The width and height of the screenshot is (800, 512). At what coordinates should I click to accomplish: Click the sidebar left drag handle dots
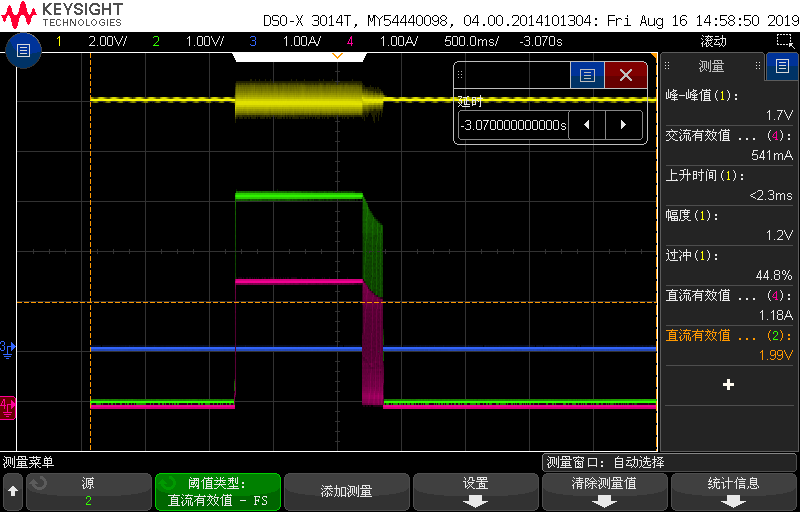[x=666, y=66]
